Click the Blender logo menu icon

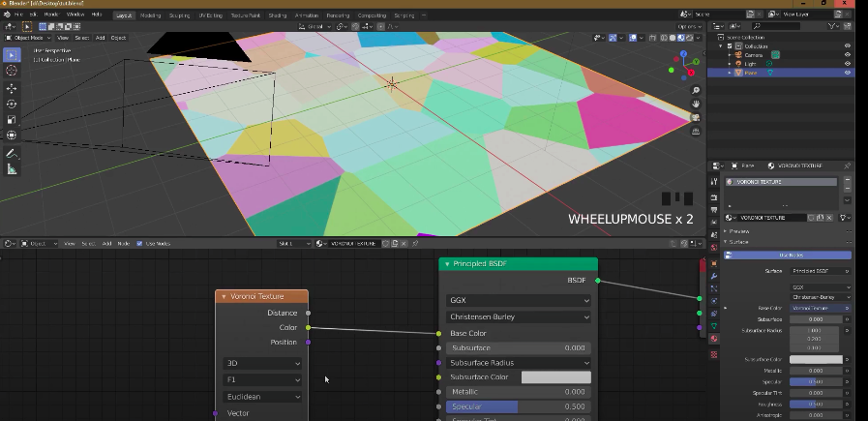7,15
